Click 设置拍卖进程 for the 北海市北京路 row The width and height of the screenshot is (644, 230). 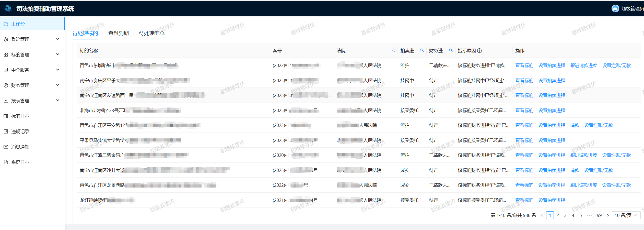coord(552,111)
